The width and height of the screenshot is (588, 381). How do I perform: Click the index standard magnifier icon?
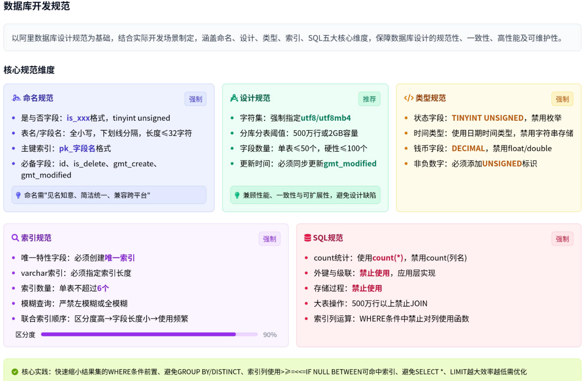15,238
